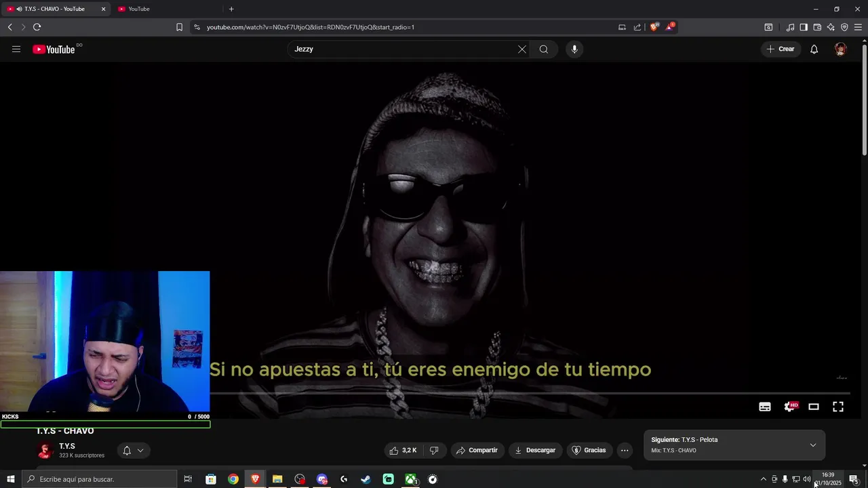Open the T.Y.S channel name link
This screenshot has height=488, width=868.
click(x=67, y=446)
